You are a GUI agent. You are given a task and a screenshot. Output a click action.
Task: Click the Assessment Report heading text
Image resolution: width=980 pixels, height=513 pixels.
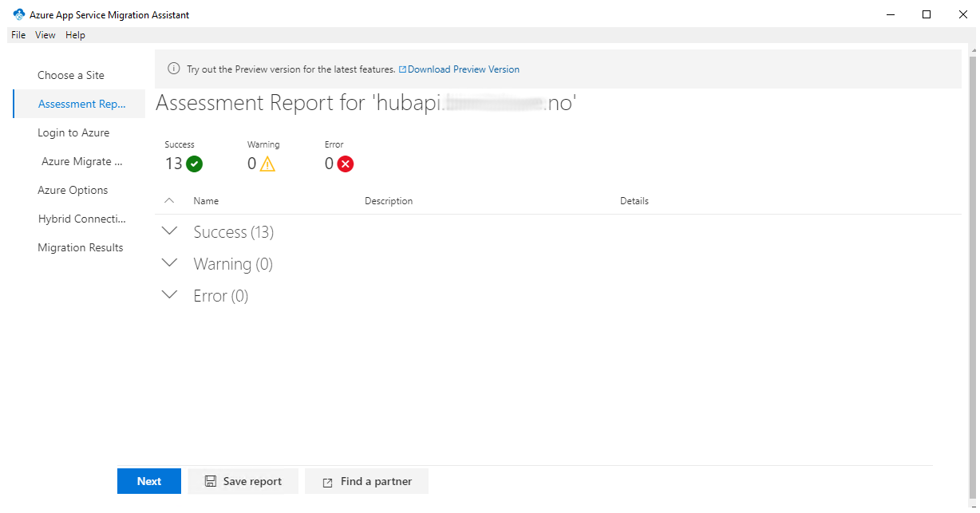tap(366, 103)
